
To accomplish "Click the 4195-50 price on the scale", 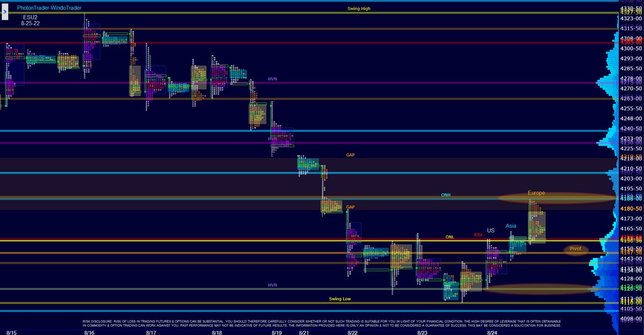I will (632, 188).
